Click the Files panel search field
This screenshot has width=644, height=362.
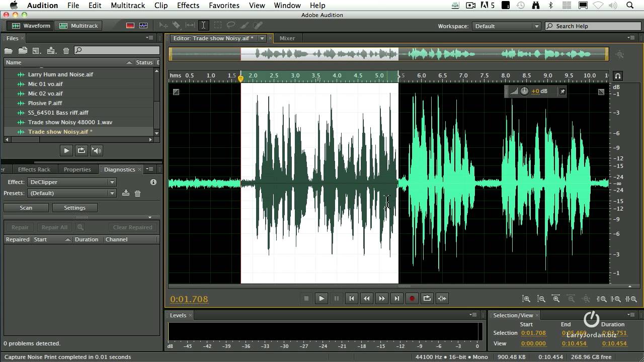[117, 50]
